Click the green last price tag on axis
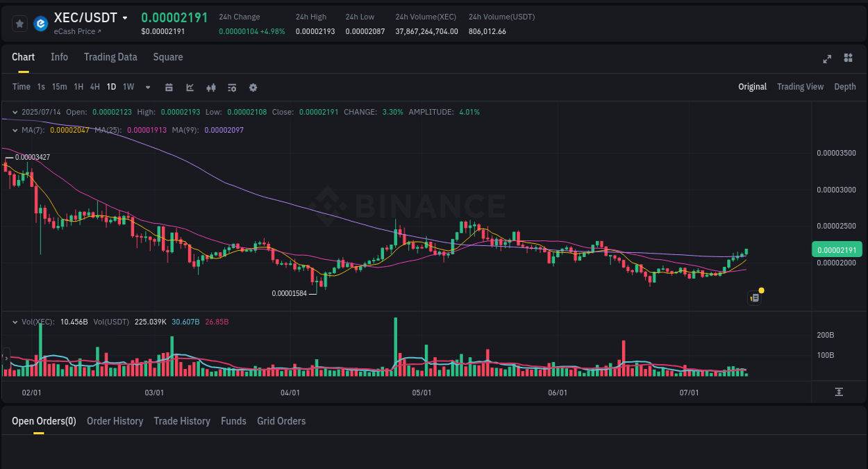This screenshot has height=469, width=868. point(838,249)
